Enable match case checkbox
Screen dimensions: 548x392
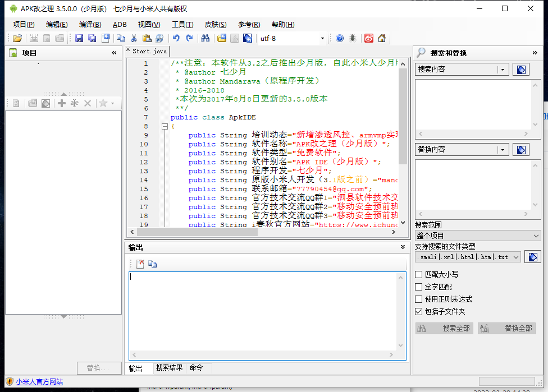(418, 274)
